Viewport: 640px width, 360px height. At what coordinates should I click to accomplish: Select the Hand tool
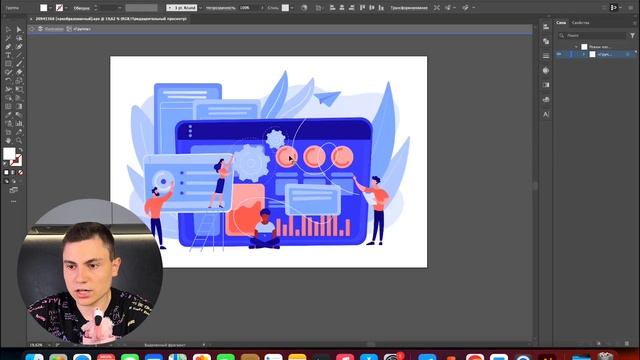(x=8, y=140)
